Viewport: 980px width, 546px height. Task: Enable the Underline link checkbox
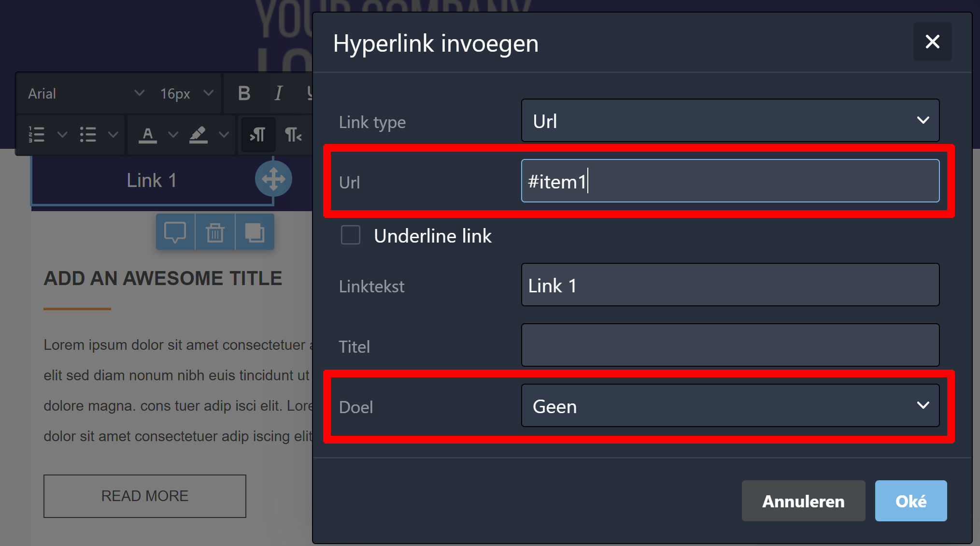point(351,235)
